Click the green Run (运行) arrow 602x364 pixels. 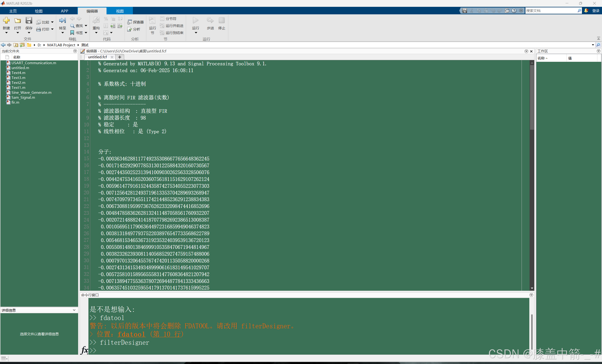pos(195,20)
